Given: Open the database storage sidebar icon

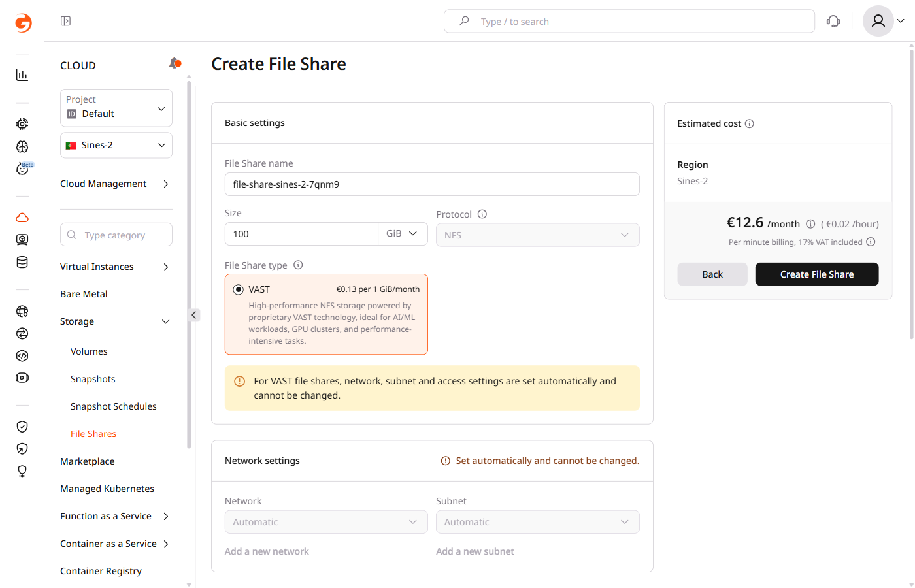Looking at the screenshot, I should (22, 262).
